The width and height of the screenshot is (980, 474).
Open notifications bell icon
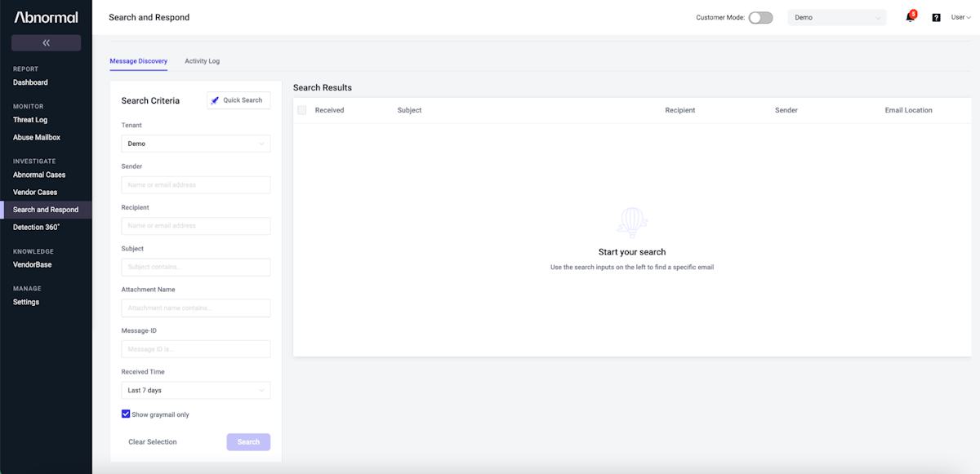(x=911, y=17)
